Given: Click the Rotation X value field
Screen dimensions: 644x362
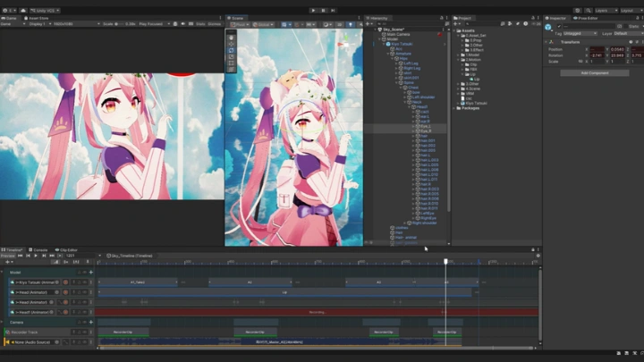Looking at the screenshot, I should 597,55.
